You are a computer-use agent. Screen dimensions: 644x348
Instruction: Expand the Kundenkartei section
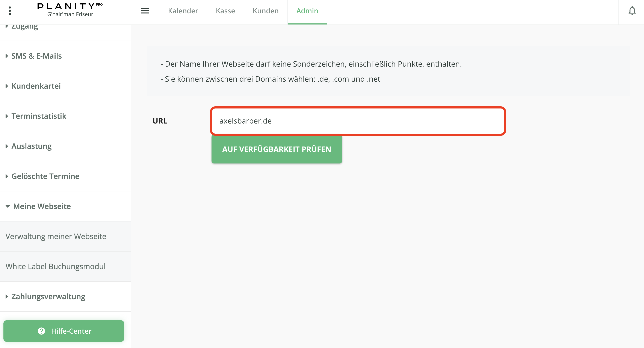(36, 86)
